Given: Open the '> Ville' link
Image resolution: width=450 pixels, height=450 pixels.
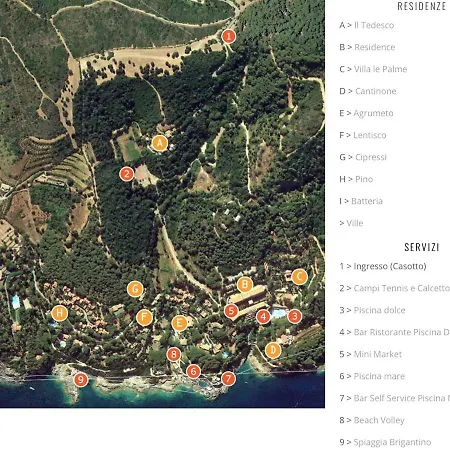Looking at the screenshot, I should pyautogui.click(x=351, y=223).
